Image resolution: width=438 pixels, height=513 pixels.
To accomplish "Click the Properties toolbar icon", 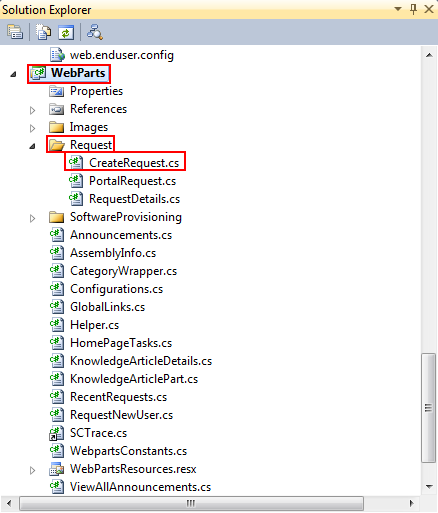I will tap(15, 32).
